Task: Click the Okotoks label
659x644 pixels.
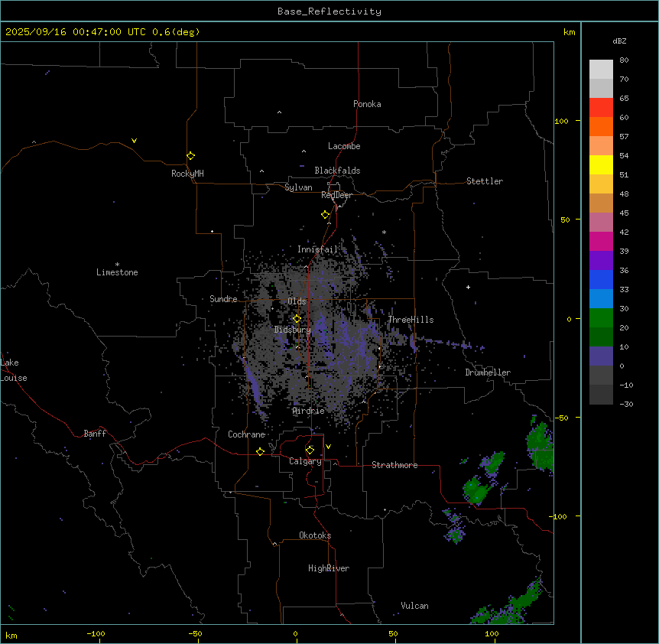Action: 315,535
